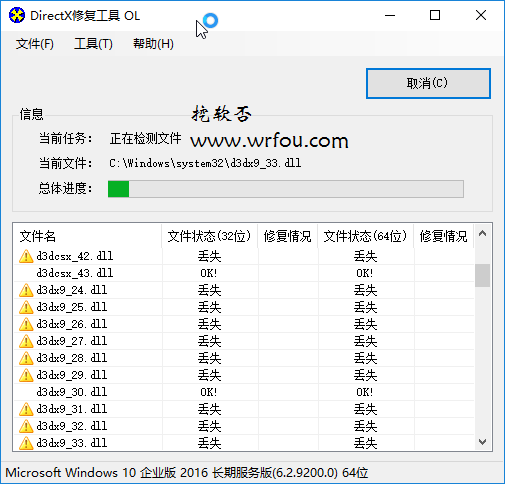Select the d3dx9_30.dll file name
This screenshot has width=505, height=484.
click(72, 392)
